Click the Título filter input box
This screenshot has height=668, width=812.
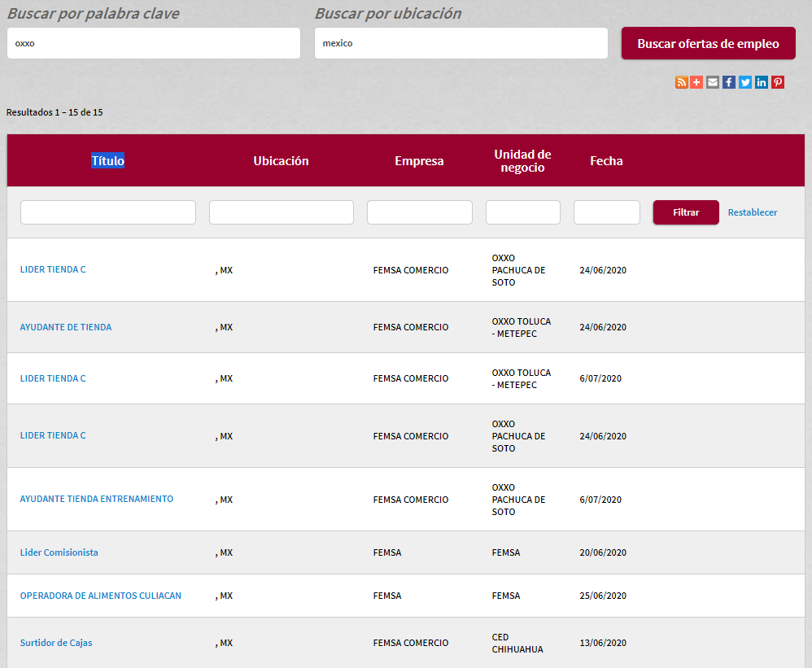tap(108, 212)
